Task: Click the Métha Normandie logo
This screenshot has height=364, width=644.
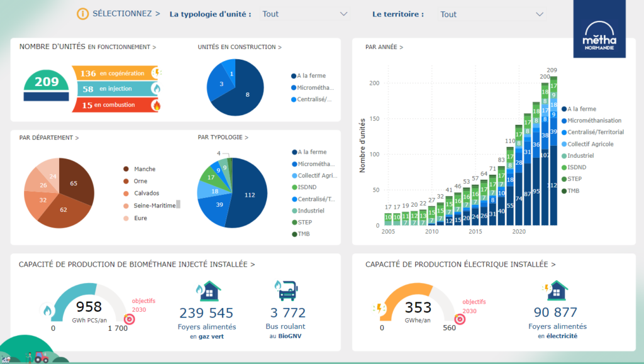Action: (x=599, y=29)
